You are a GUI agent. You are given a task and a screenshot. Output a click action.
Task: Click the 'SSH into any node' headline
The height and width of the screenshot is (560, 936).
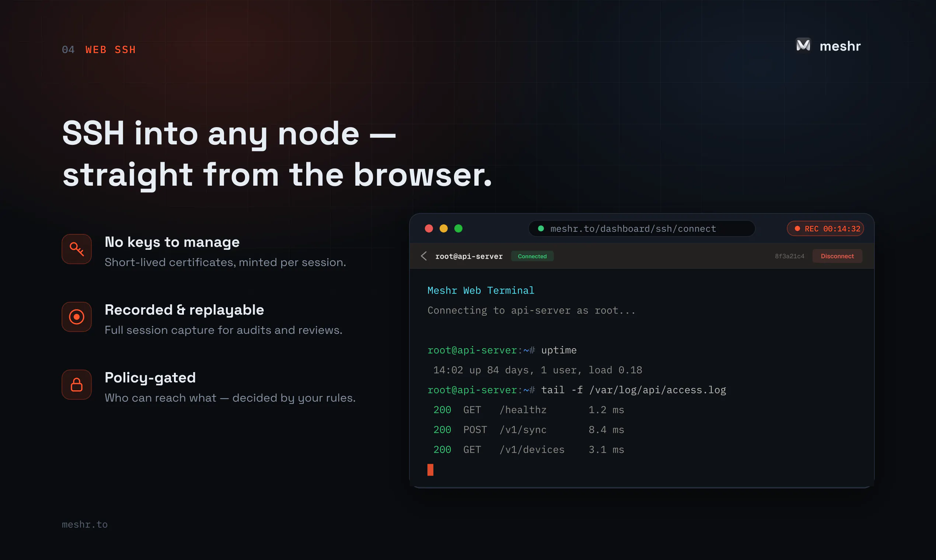click(x=229, y=134)
